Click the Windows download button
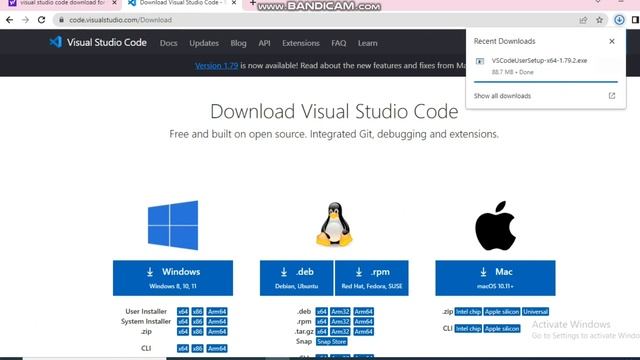 click(173, 278)
